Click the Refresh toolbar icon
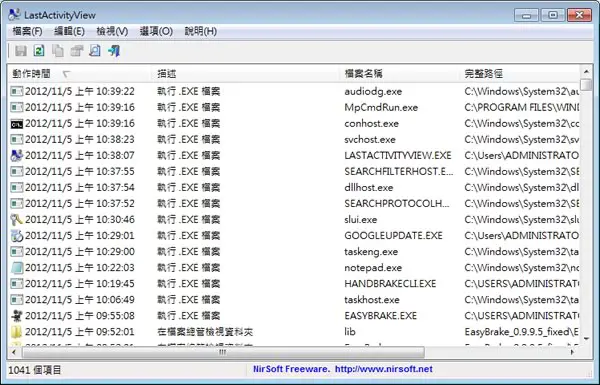Screen dimensions: 600x385 39,51
